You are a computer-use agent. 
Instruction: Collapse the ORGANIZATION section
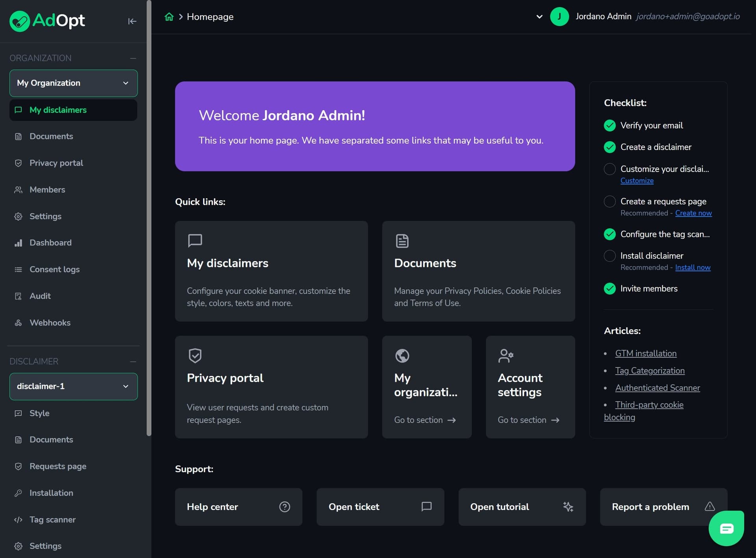(133, 58)
